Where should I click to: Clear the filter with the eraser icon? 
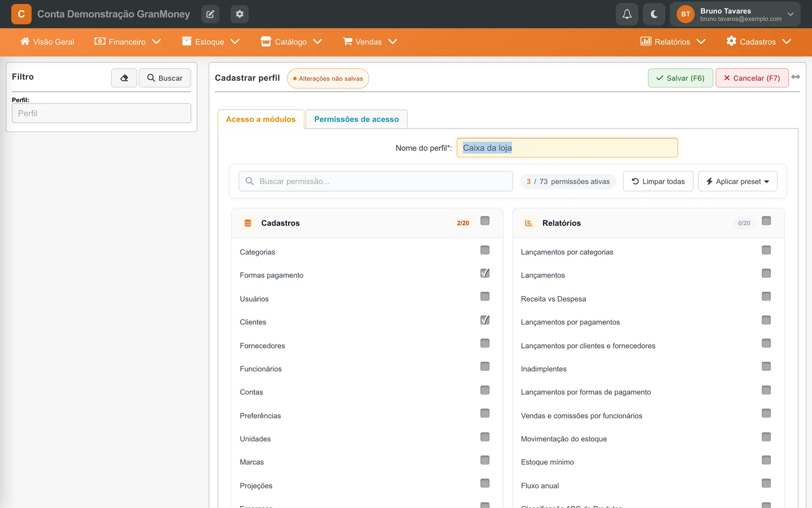point(124,78)
